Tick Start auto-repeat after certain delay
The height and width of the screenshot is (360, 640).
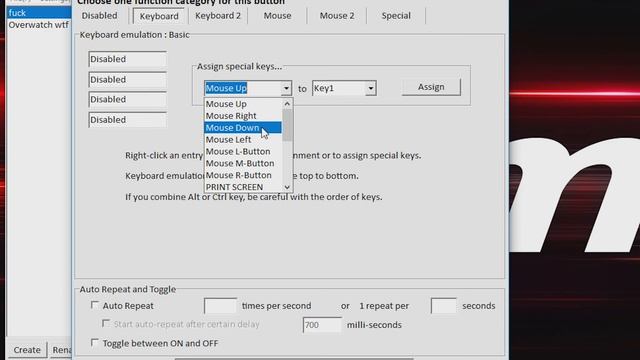tap(106, 324)
